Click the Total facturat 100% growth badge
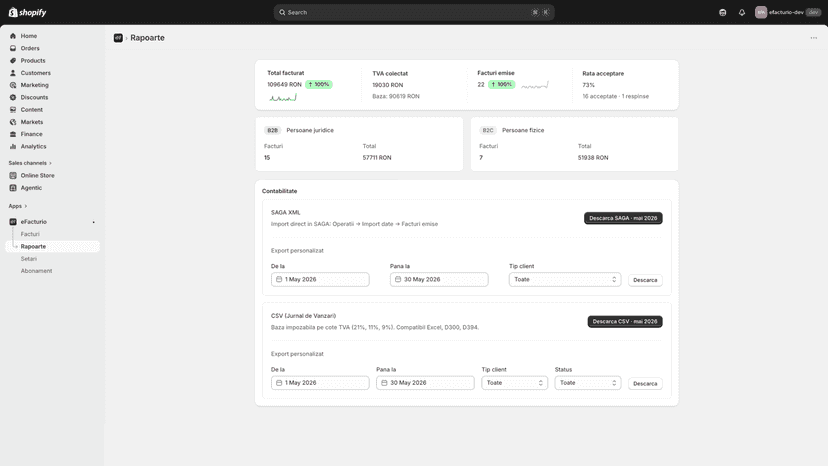This screenshot has height=466, width=828. (x=318, y=85)
